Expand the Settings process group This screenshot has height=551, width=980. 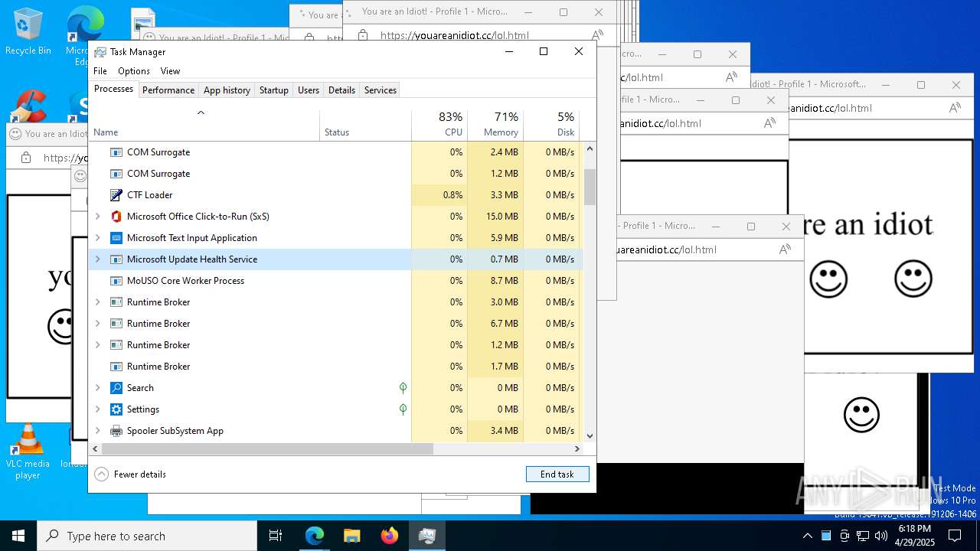[x=97, y=409]
